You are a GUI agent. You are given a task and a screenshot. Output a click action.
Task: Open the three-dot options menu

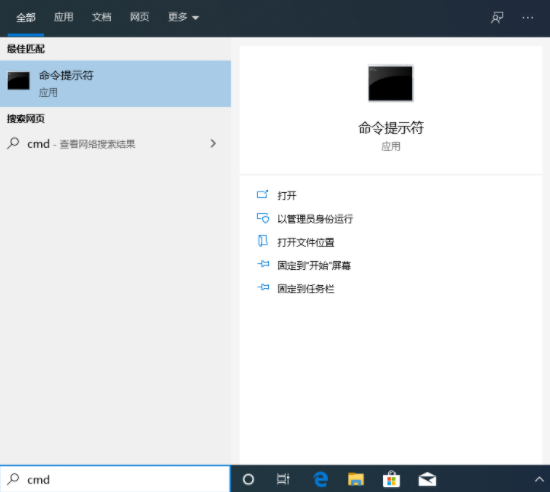(x=528, y=18)
